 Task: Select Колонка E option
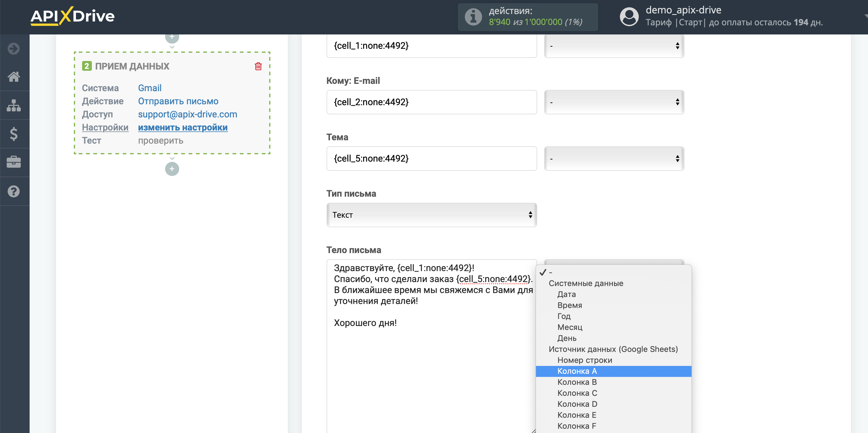pos(613,415)
